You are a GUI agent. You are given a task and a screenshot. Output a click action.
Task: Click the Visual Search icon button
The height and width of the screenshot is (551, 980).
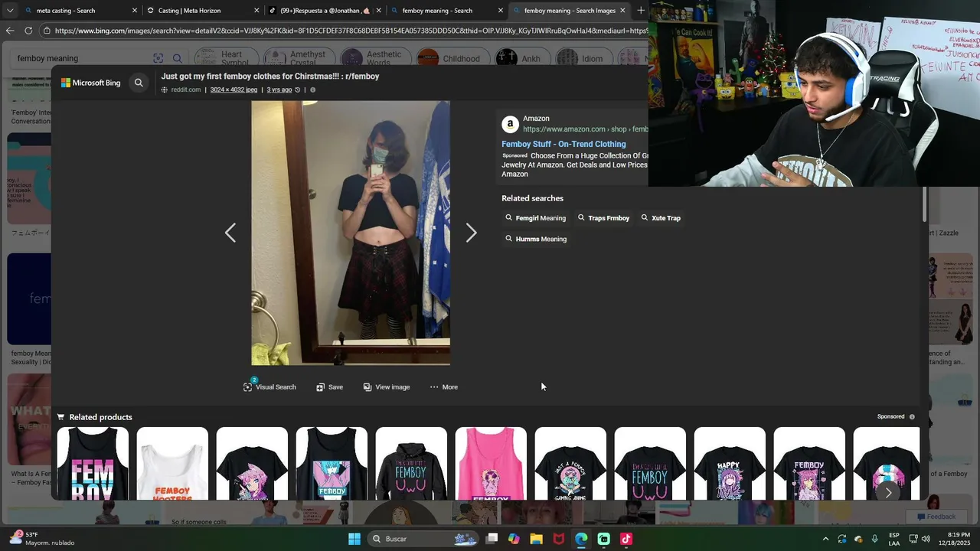pos(269,386)
